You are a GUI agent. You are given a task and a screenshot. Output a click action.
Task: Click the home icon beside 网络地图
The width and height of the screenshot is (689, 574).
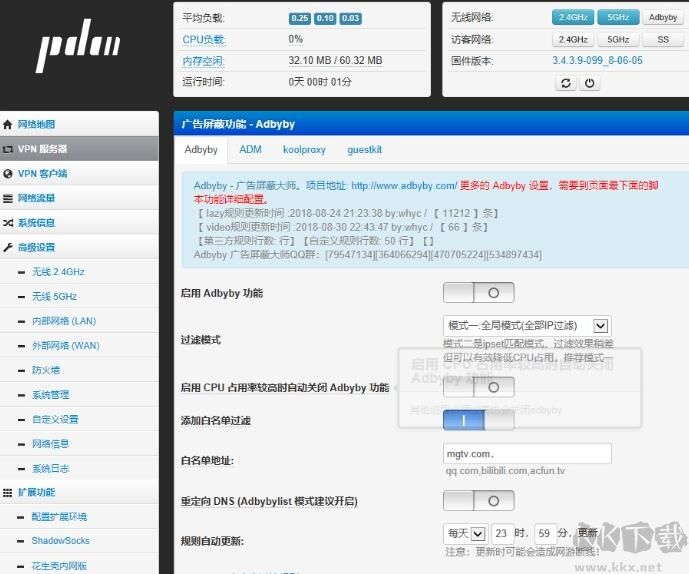(7, 124)
